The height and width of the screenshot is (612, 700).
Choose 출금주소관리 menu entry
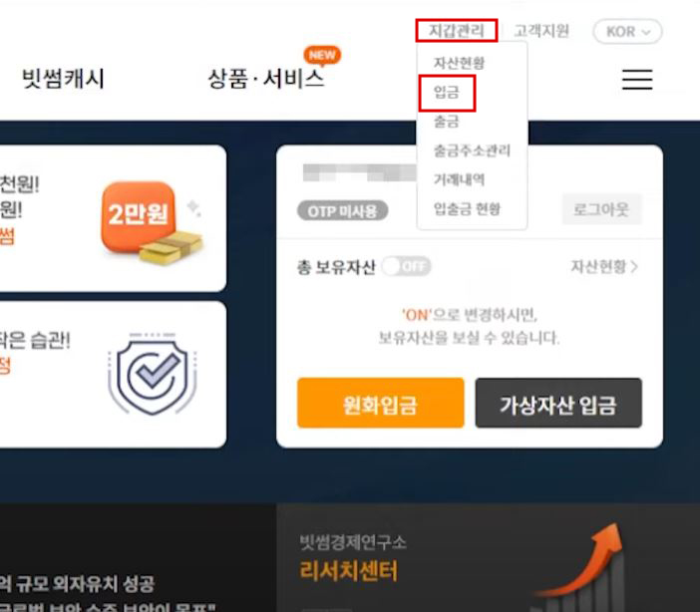click(472, 151)
